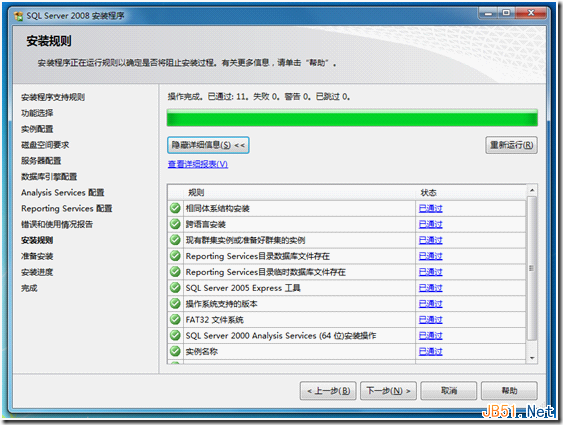
Task: Click rule name 实例名称
Action: click(x=201, y=351)
